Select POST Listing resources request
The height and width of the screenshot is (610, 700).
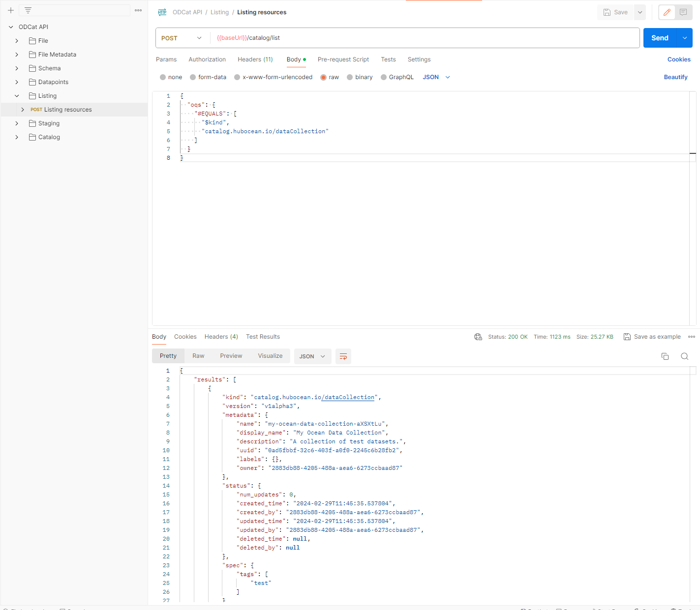point(74,110)
